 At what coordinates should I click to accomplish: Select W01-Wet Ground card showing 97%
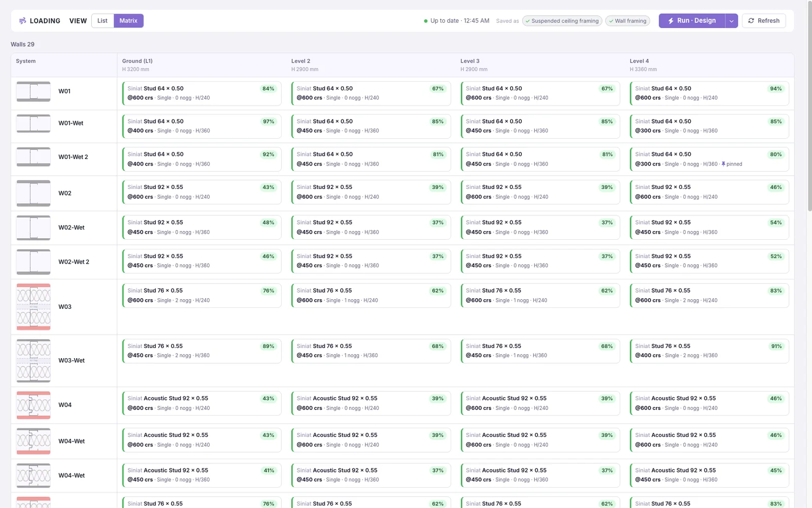tap(201, 126)
